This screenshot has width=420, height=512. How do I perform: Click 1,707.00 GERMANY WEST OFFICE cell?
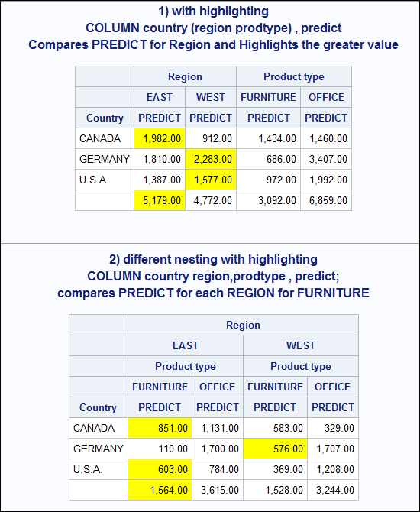tap(333, 449)
